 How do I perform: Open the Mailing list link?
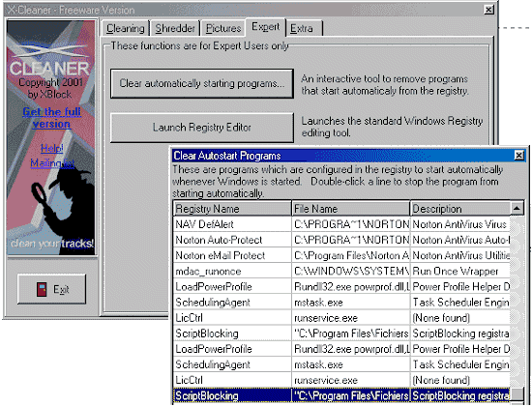[x=52, y=163]
